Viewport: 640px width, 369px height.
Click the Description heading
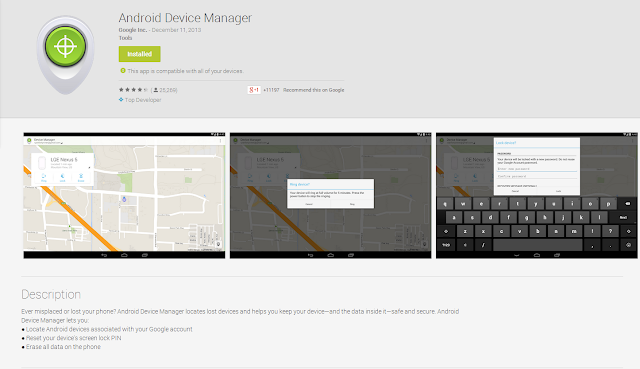pos(51,294)
